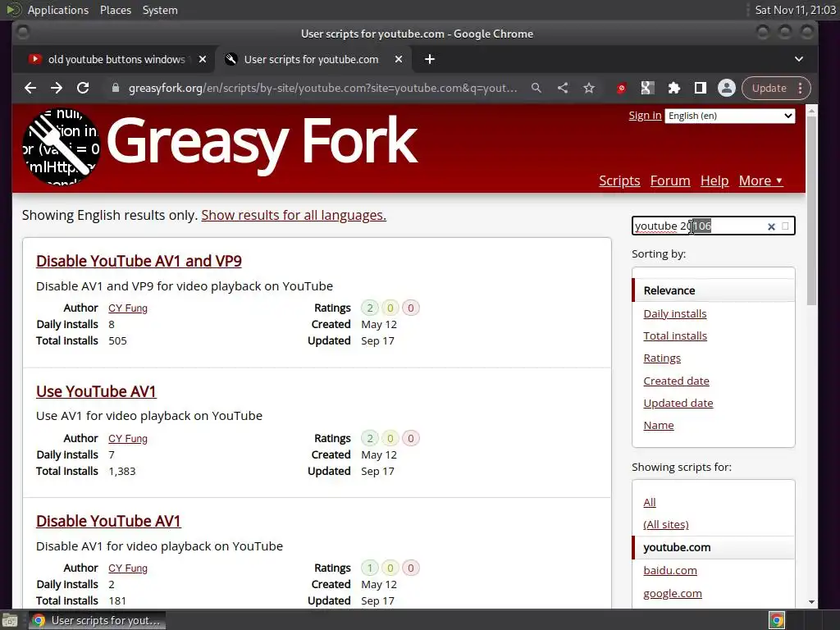Filter scripts by google.com

click(x=673, y=594)
